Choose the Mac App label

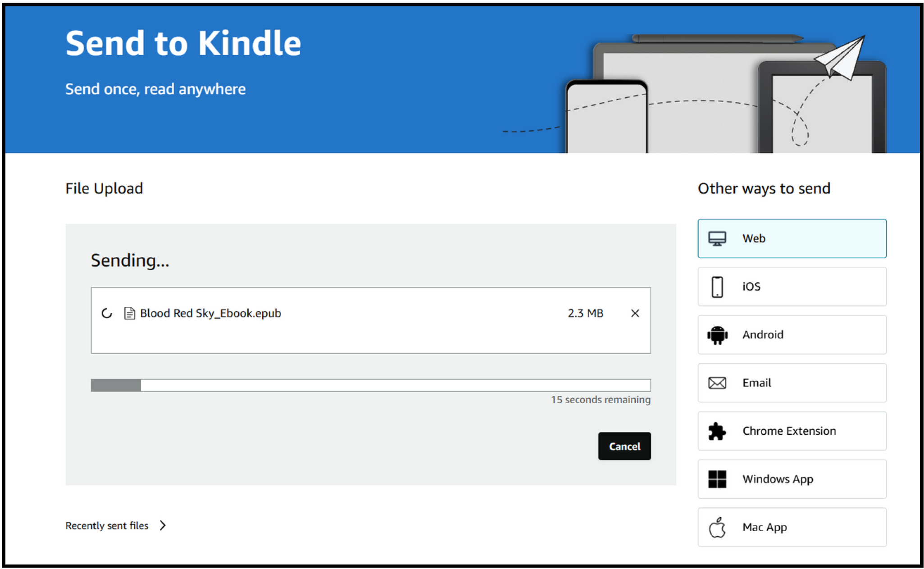[x=765, y=527]
